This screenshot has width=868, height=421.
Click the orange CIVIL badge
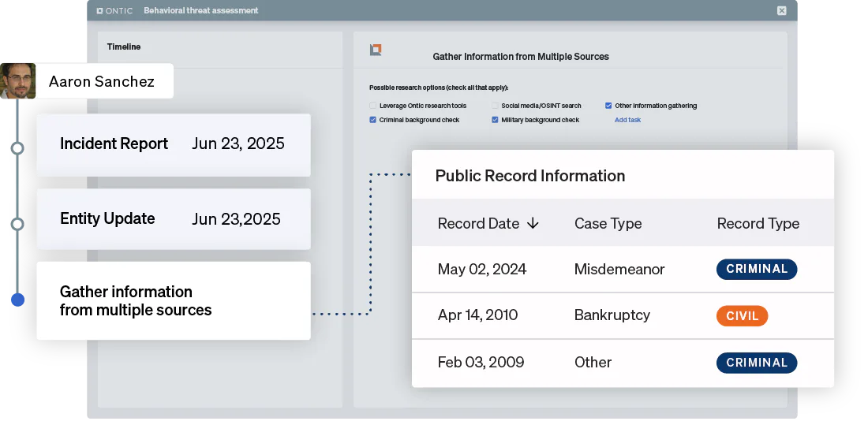742,316
